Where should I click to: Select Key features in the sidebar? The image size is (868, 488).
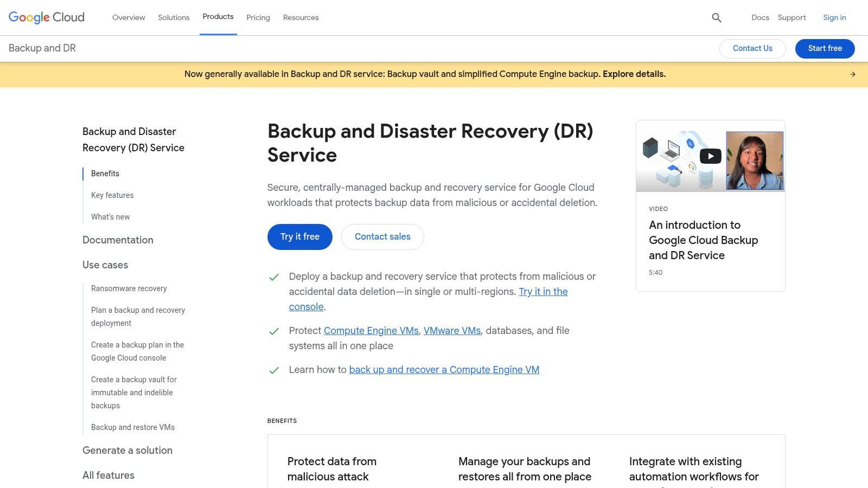pos(112,195)
